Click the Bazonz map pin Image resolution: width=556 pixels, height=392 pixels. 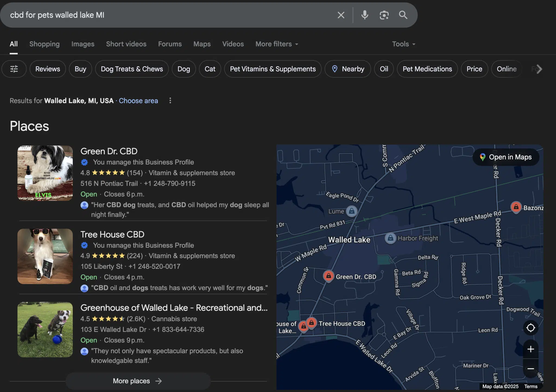pos(516,207)
